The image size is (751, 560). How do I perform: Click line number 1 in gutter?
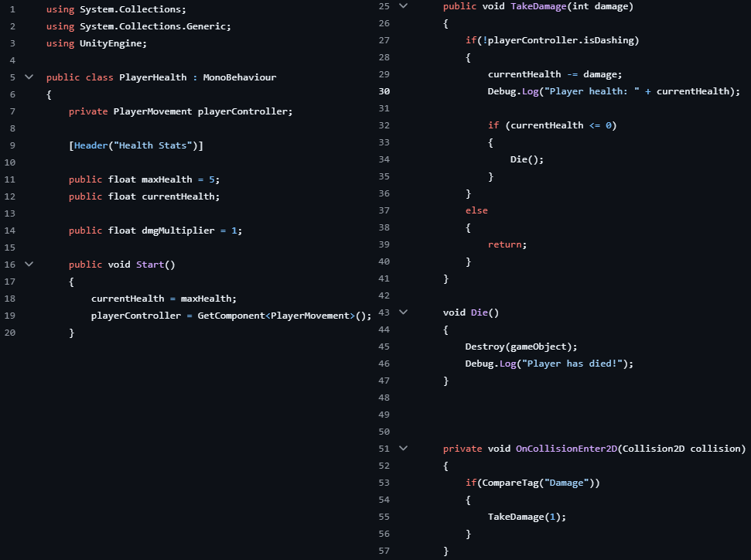(12, 9)
